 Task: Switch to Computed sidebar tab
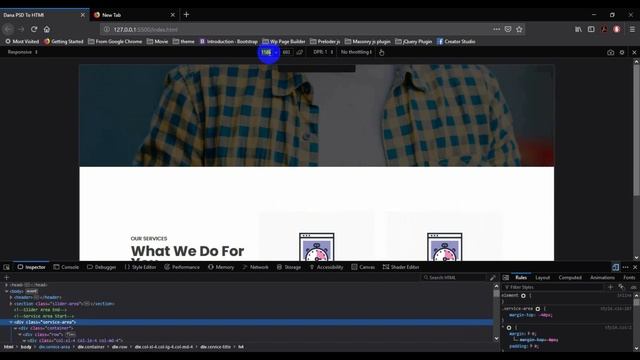[x=570, y=278]
